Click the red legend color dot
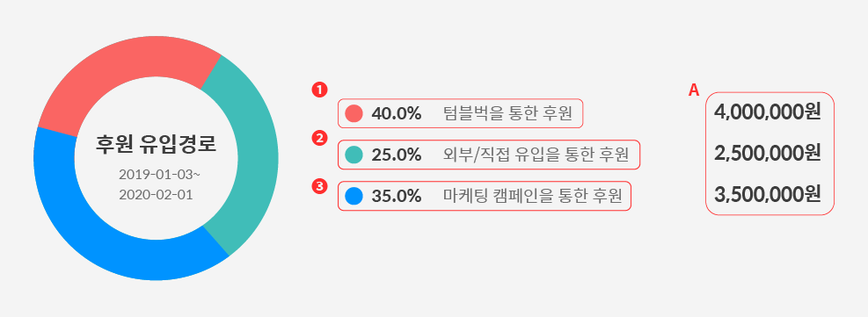Screen dimensions: 868x317 pyautogui.click(x=354, y=113)
